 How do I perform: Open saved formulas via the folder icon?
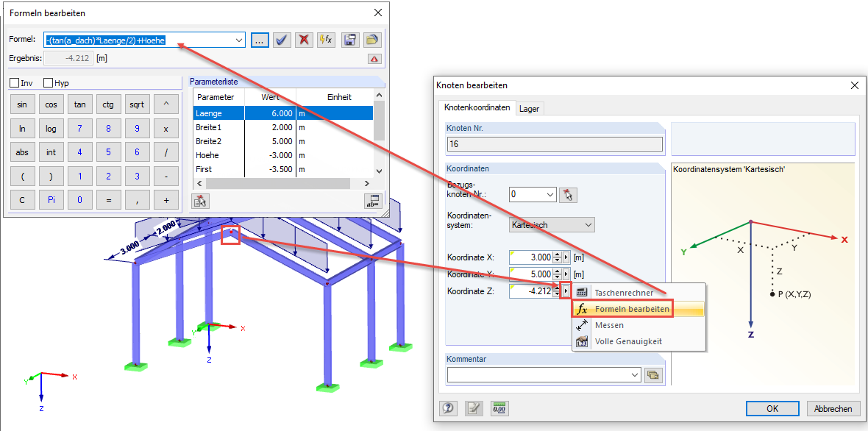(372, 40)
